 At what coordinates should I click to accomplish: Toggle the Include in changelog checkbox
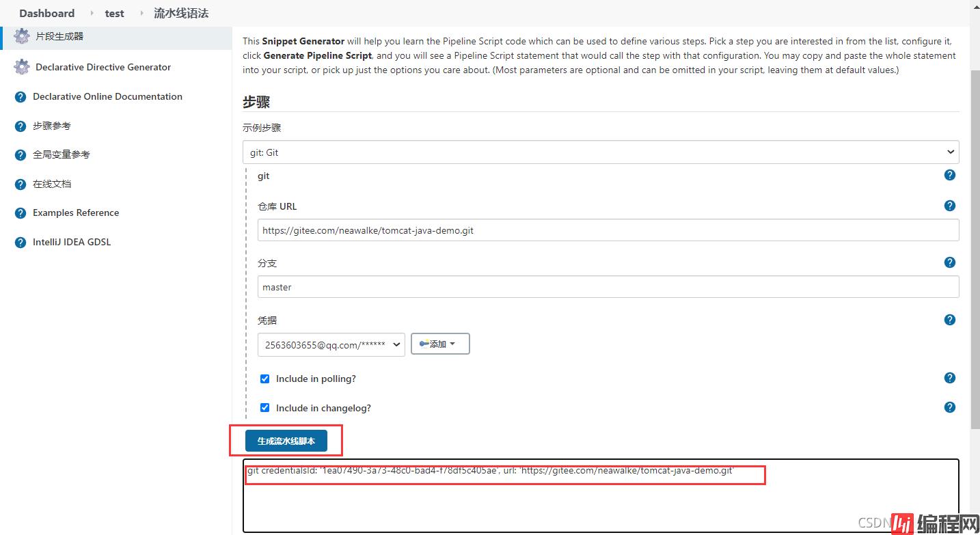[x=264, y=408]
